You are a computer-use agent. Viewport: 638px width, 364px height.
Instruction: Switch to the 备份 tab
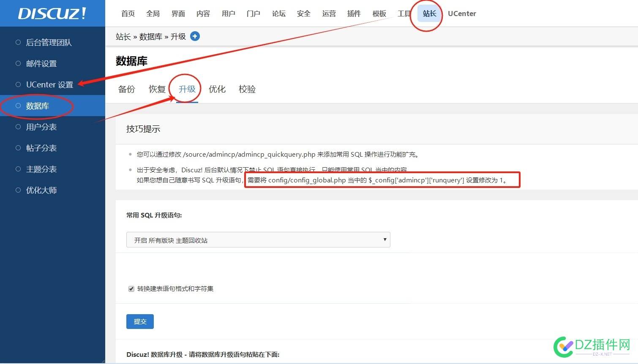coord(127,89)
